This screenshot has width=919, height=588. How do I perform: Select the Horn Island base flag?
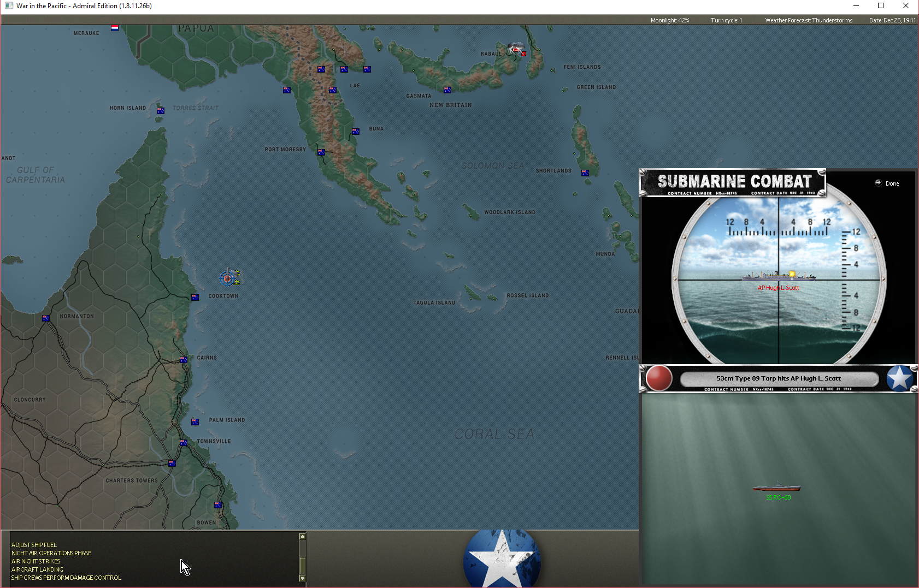pyautogui.click(x=161, y=111)
